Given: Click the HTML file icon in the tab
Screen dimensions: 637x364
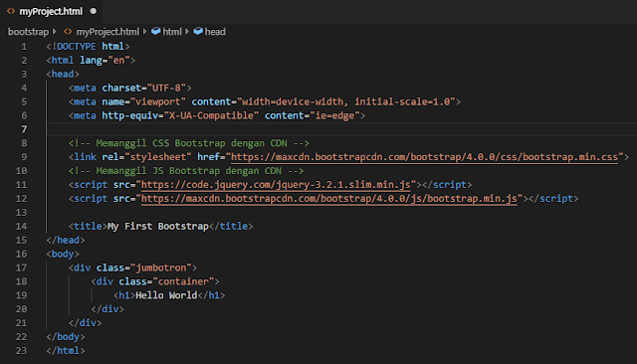Looking at the screenshot, I should pos(11,11).
